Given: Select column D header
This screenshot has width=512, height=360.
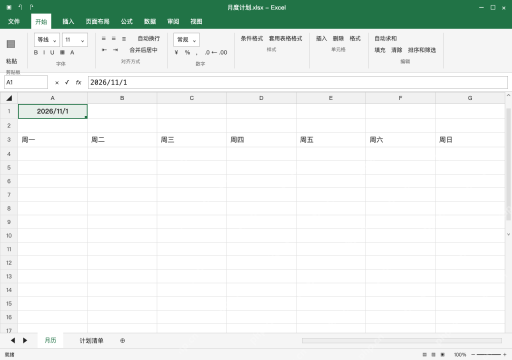Looking at the screenshot, I should [261, 98].
